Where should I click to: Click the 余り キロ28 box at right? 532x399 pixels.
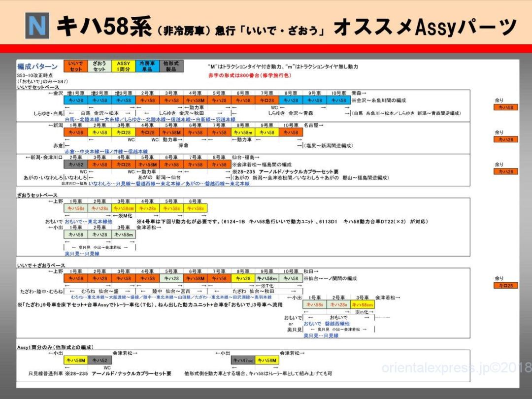point(506,285)
